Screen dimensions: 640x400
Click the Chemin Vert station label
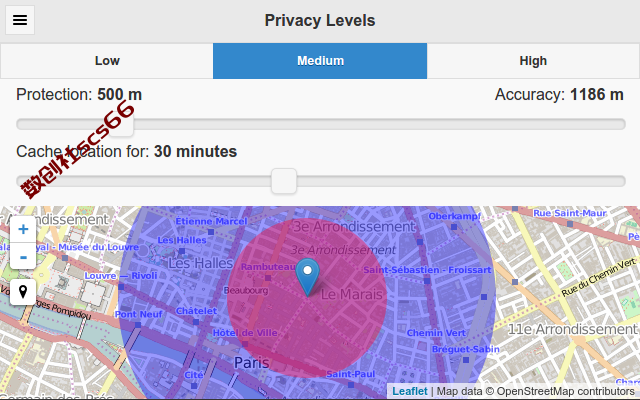[436, 333]
